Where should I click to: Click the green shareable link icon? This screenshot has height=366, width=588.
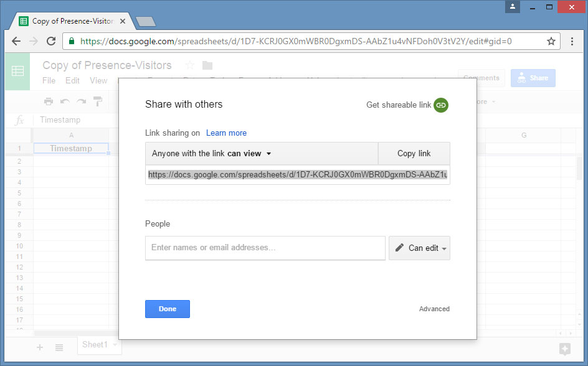(x=441, y=105)
